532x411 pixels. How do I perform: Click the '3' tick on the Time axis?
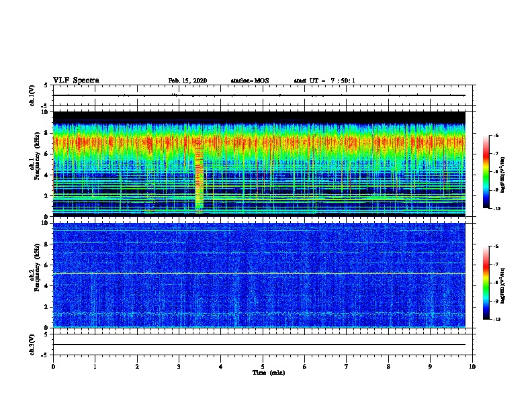click(x=179, y=367)
